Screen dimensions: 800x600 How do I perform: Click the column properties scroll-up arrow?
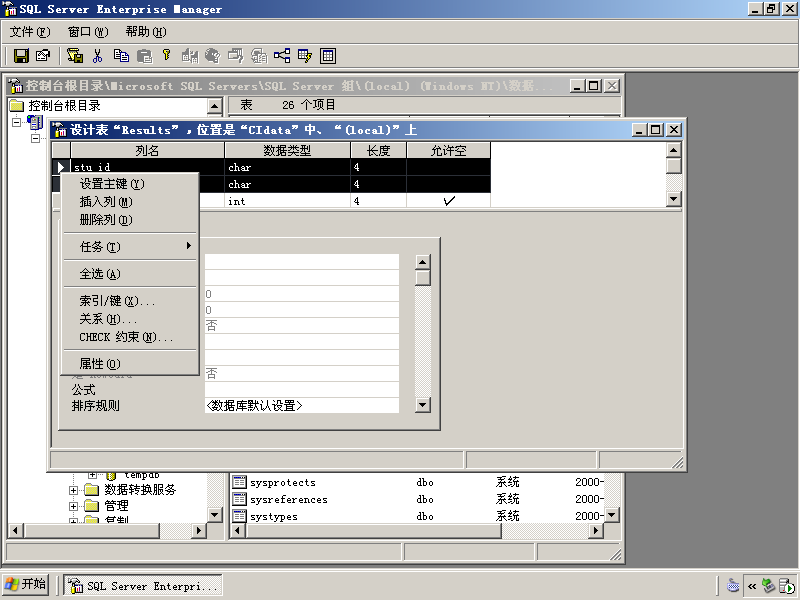click(x=423, y=262)
